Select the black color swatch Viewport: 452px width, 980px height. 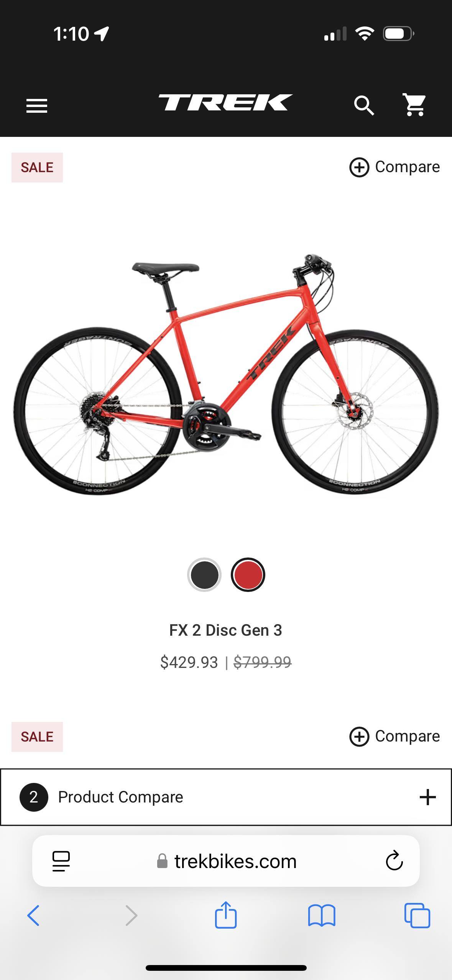(204, 575)
